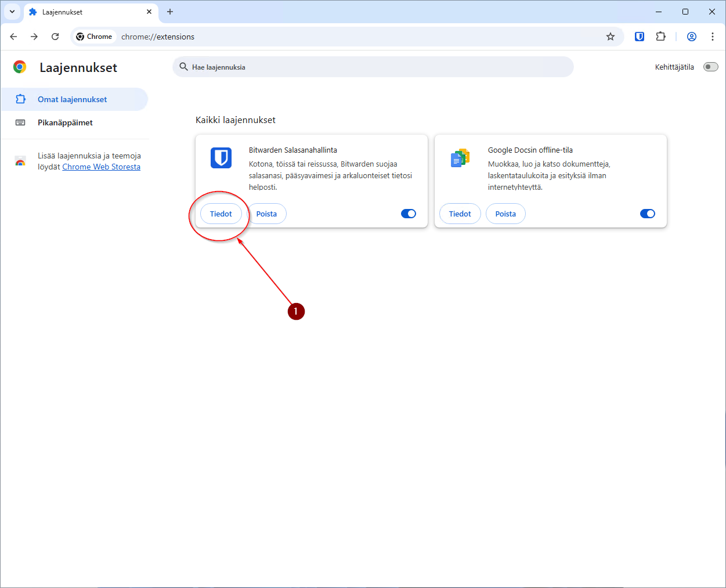This screenshot has width=726, height=588.
Task: Click the Laajennukset page heading
Action: pos(78,67)
